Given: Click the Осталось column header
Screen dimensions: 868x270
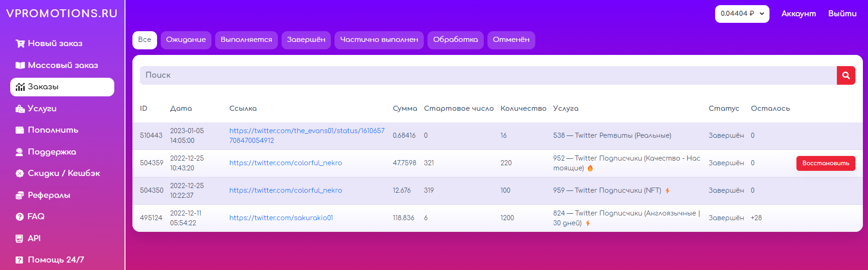Looking at the screenshot, I should click(770, 108).
